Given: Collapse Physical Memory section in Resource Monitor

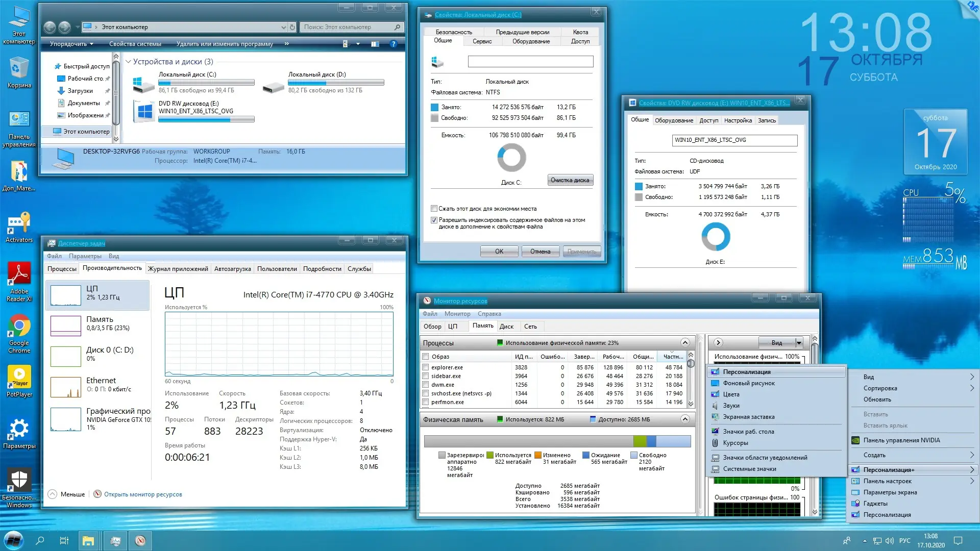Looking at the screenshot, I should point(685,419).
